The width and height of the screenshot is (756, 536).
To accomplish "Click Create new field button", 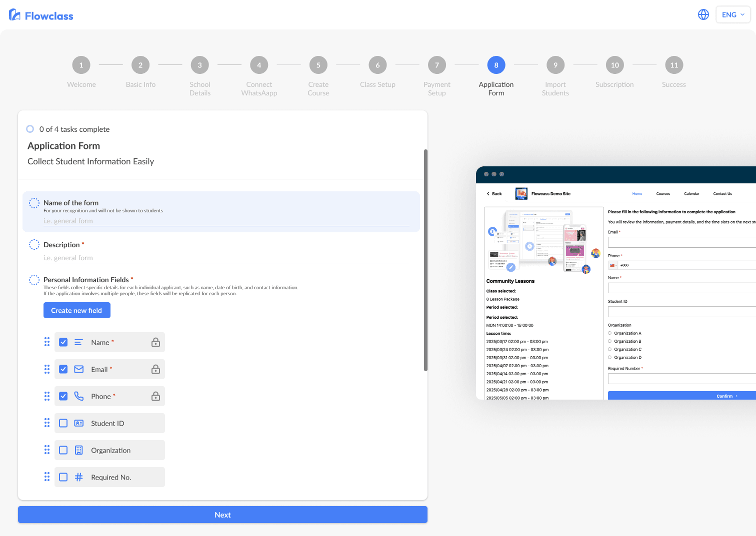I will [76, 310].
